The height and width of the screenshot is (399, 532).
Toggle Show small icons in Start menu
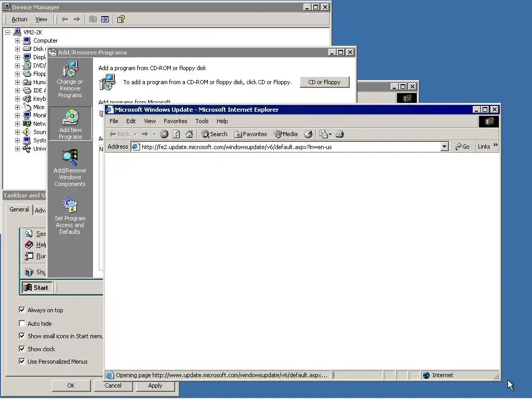pos(22,336)
